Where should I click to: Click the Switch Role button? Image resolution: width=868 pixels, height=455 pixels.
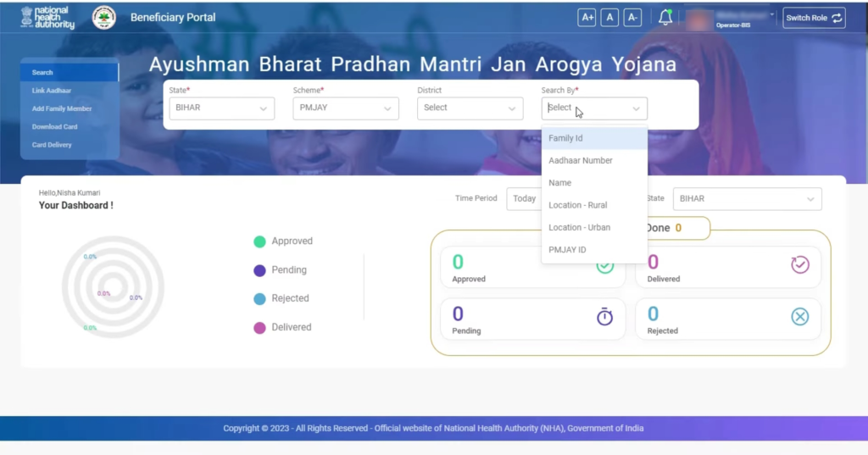point(814,18)
